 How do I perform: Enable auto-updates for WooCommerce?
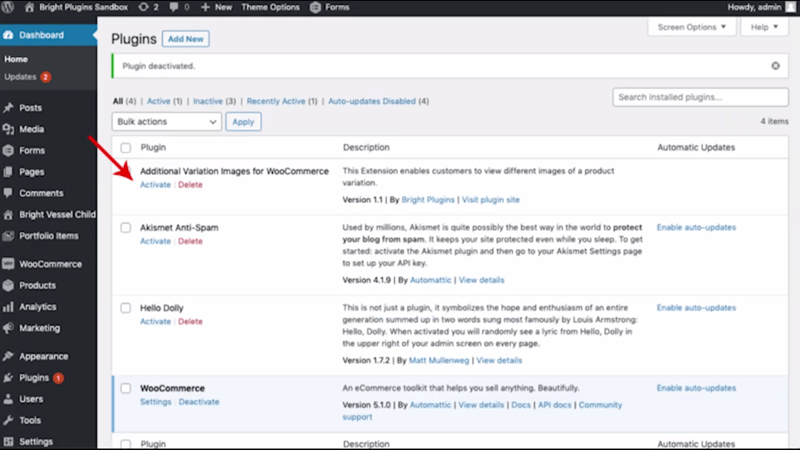click(x=696, y=388)
